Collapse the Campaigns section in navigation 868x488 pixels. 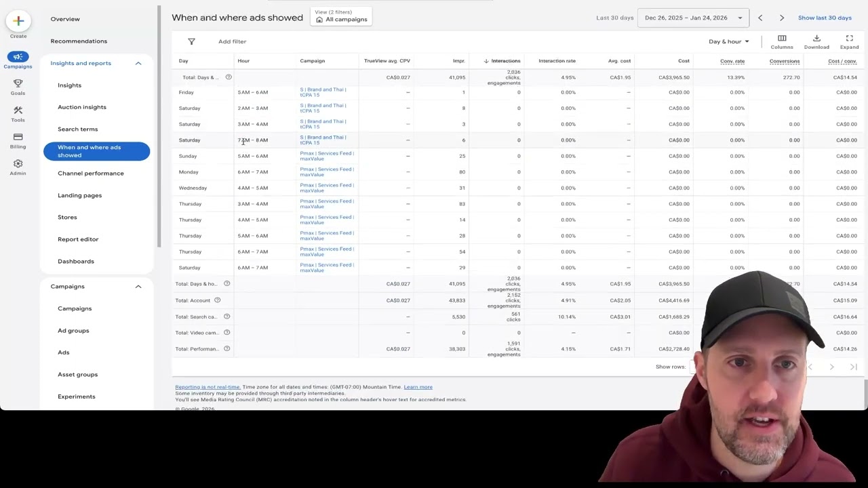138,287
